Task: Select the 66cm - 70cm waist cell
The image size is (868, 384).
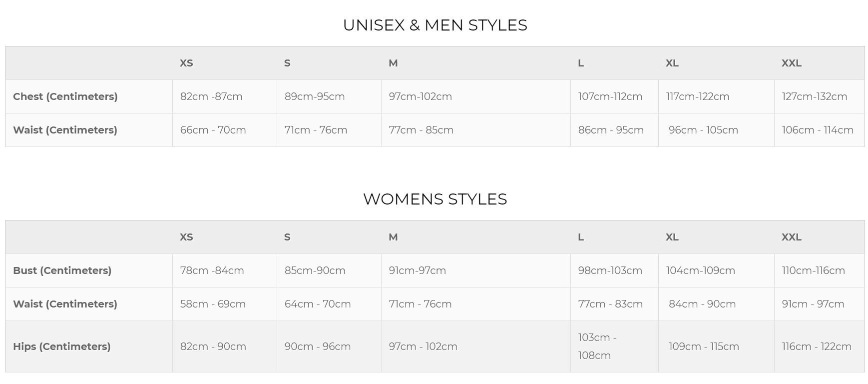Action: point(213,130)
